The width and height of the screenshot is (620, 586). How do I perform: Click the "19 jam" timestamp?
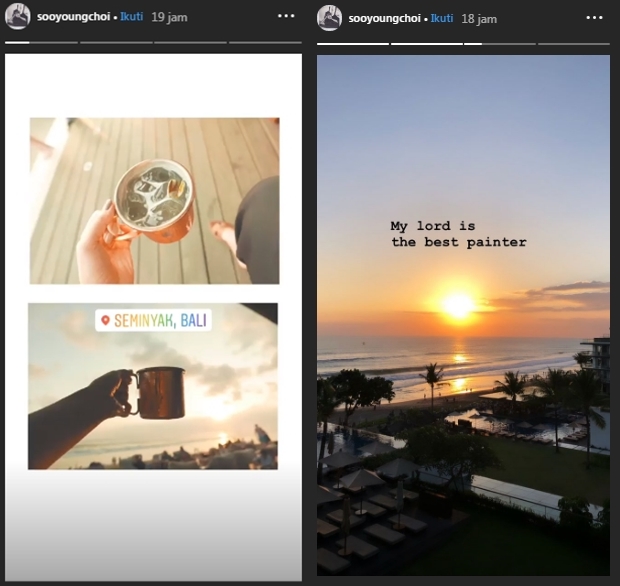169,17
